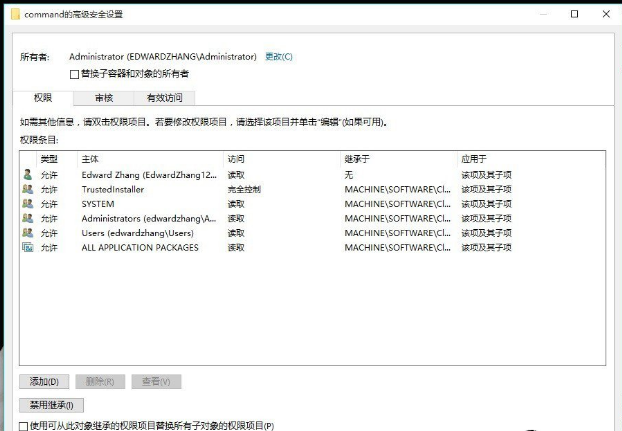Image resolution: width=622 pixels, height=431 pixels.
Task: Toggle 替换子容器和对象的所有者 checkbox
Action: tap(74, 74)
